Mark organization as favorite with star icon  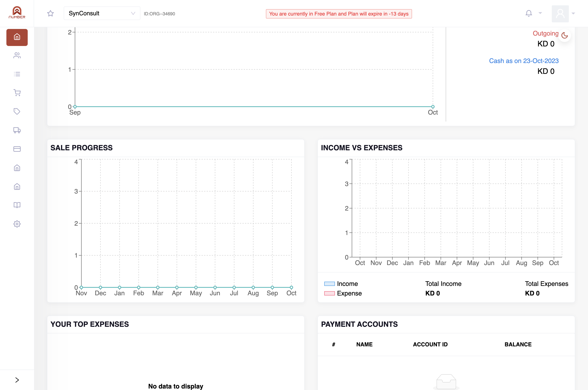point(50,13)
